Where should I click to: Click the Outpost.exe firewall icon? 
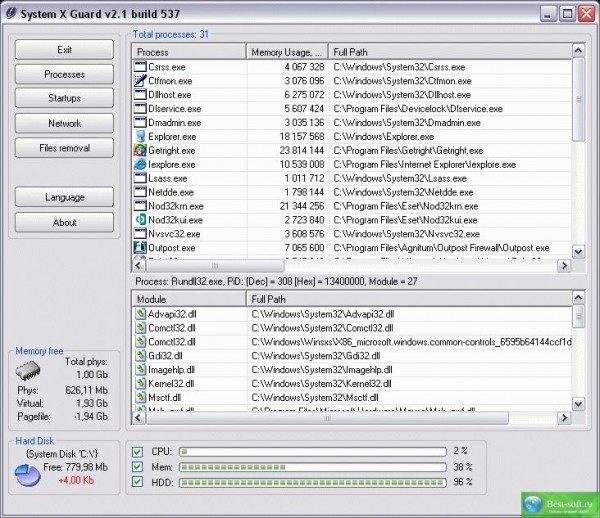point(140,248)
